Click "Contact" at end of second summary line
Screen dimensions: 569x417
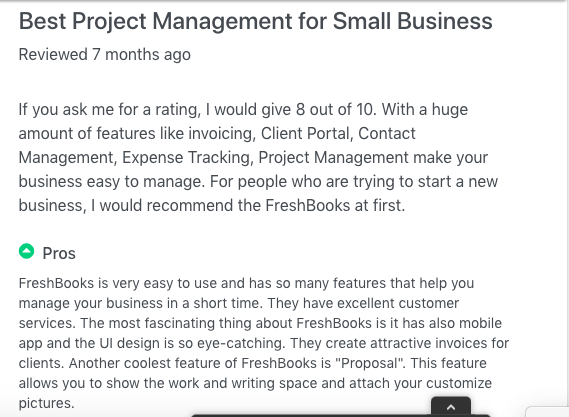(x=387, y=134)
